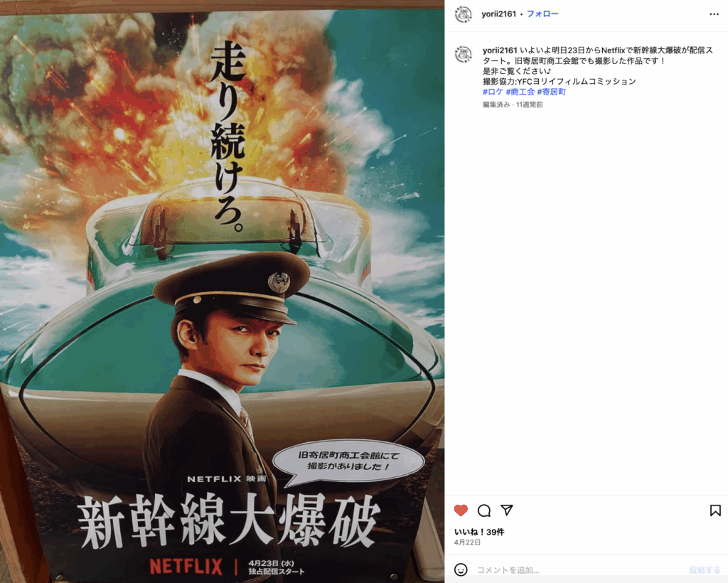Open hashtag #ロケ

(493, 92)
